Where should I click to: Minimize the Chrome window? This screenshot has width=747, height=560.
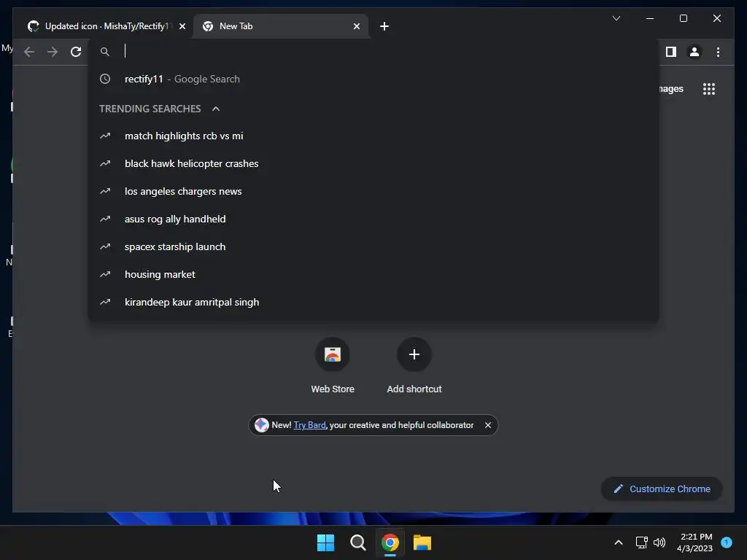[650, 18]
